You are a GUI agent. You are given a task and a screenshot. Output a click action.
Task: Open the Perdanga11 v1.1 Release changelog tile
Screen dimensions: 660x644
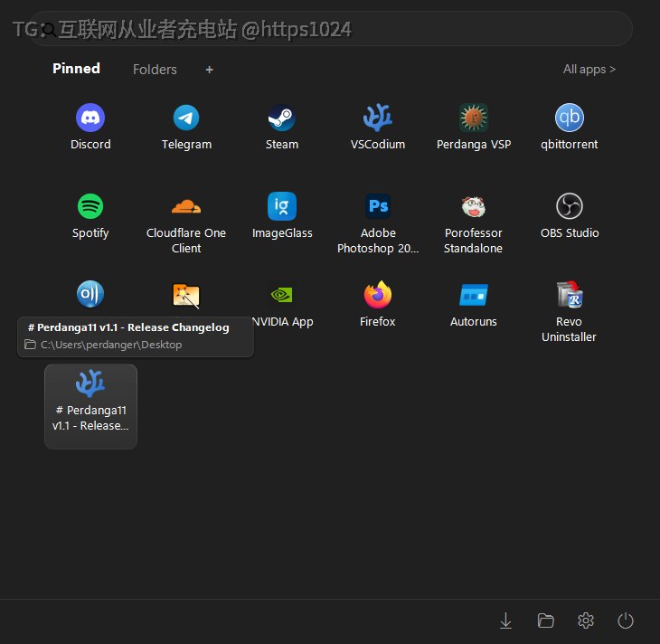click(x=90, y=406)
